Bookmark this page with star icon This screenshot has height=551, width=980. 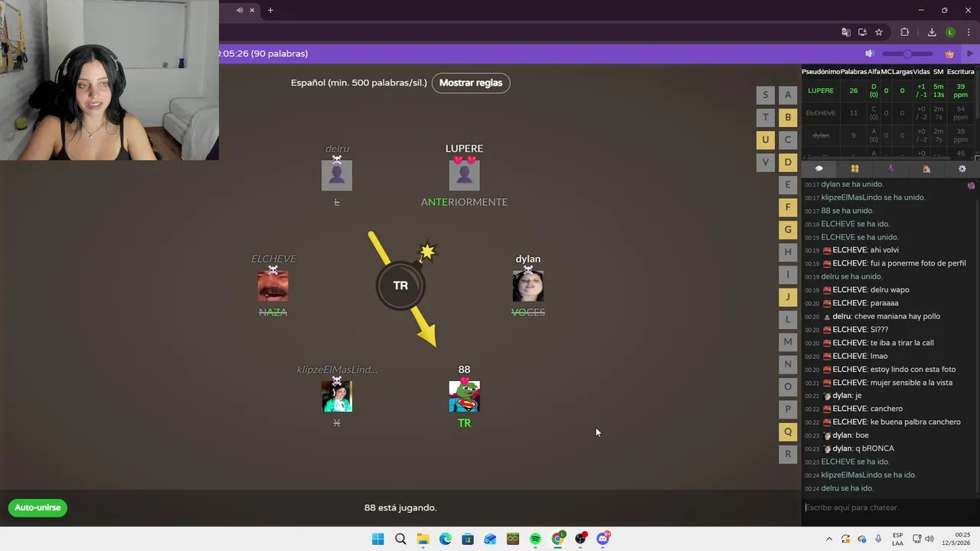coord(879,32)
